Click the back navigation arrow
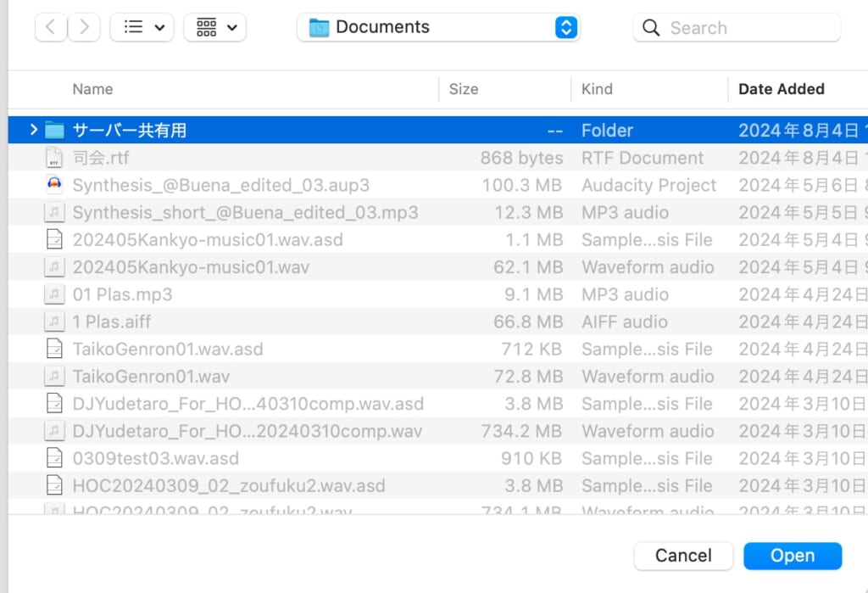 click(50, 26)
